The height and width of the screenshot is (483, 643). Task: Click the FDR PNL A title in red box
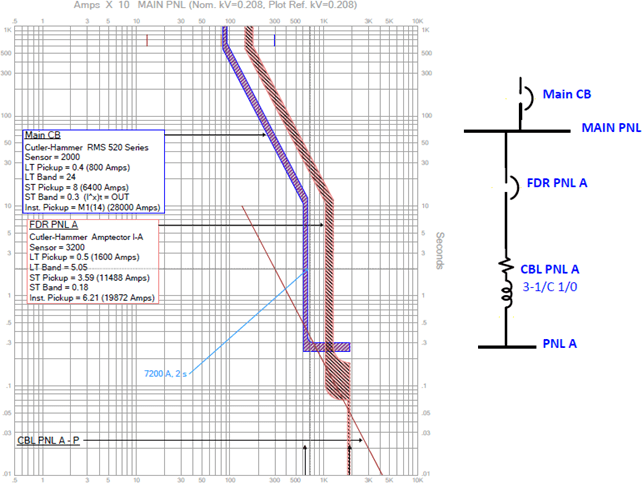click(x=53, y=225)
